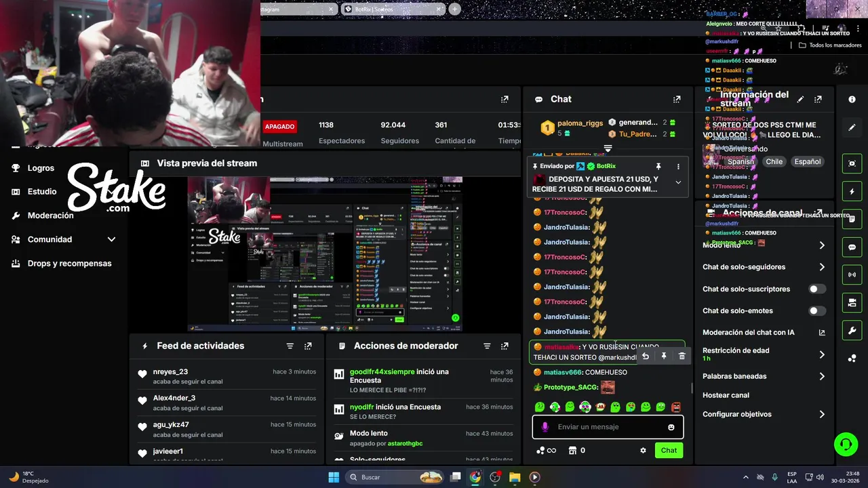
Task: Click the taskbar Buscar search box
Action: tap(395, 477)
